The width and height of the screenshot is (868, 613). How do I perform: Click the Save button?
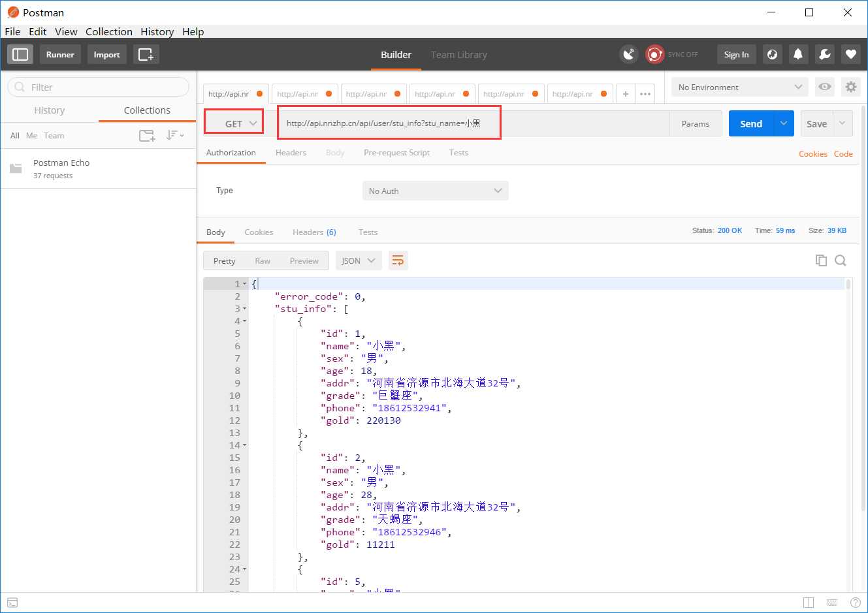[816, 123]
